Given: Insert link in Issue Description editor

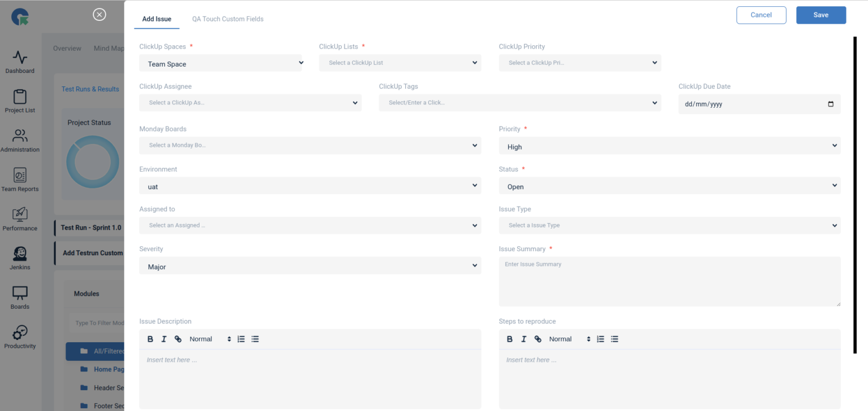Looking at the screenshot, I should (178, 339).
